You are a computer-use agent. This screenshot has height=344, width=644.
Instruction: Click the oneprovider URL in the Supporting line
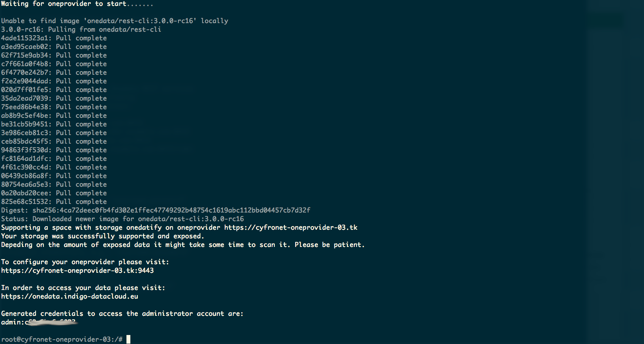tap(290, 227)
